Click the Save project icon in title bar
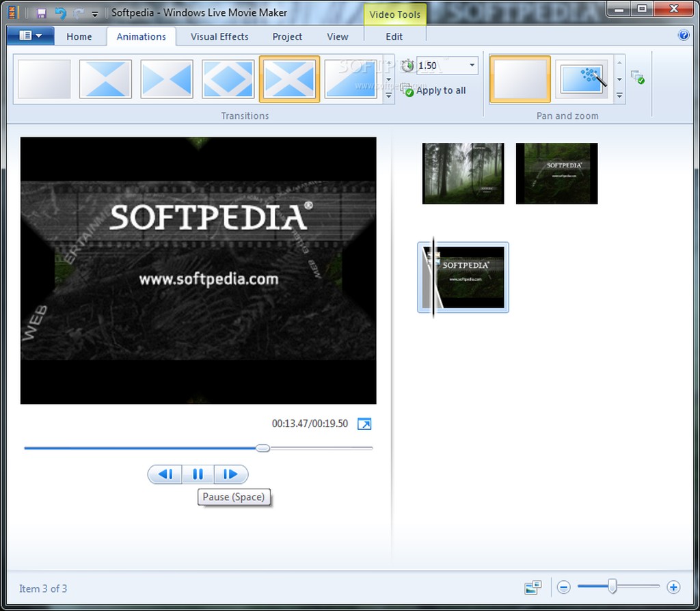Screen dimensions: 700x611 point(42,13)
